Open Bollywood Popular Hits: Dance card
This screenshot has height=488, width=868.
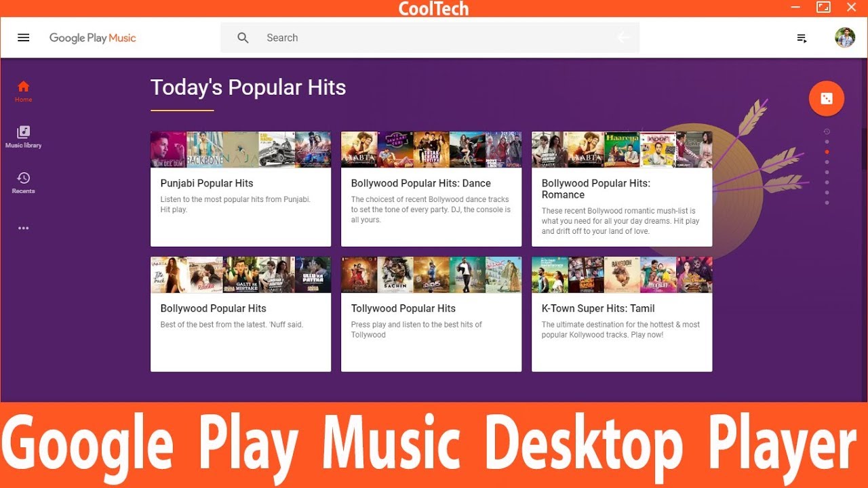click(x=431, y=189)
